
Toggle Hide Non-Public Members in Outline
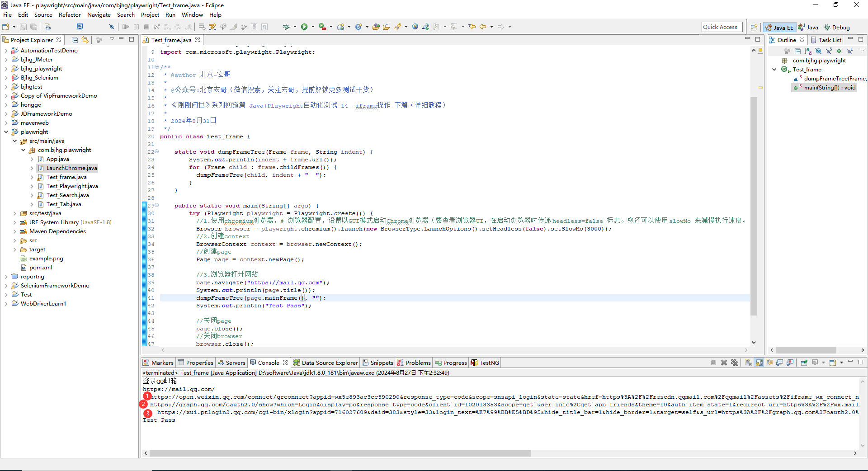click(x=839, y=51)
